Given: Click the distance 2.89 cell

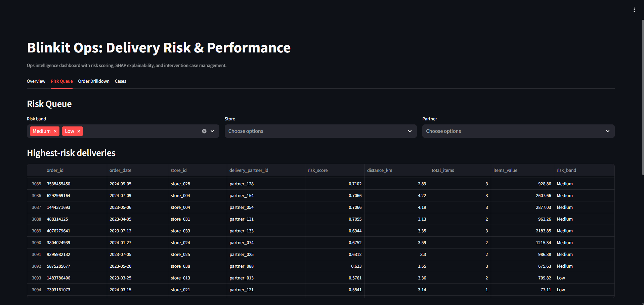Looking at the screenshot, I should [397, 184].
